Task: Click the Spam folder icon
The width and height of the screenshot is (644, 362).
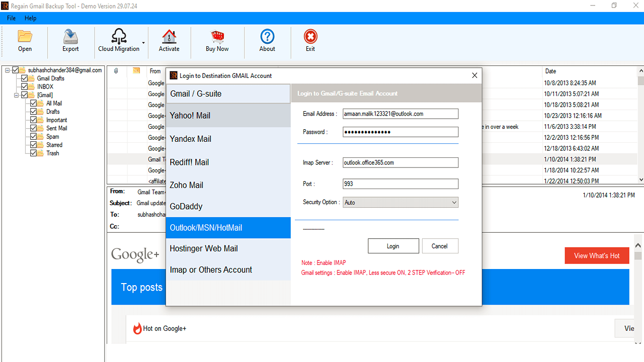Action: point(41,137)
